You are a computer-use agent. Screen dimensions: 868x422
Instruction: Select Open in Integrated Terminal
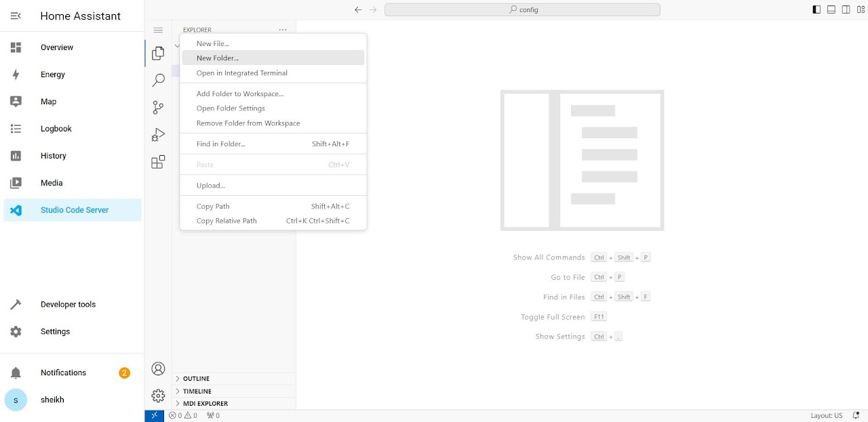273,72
